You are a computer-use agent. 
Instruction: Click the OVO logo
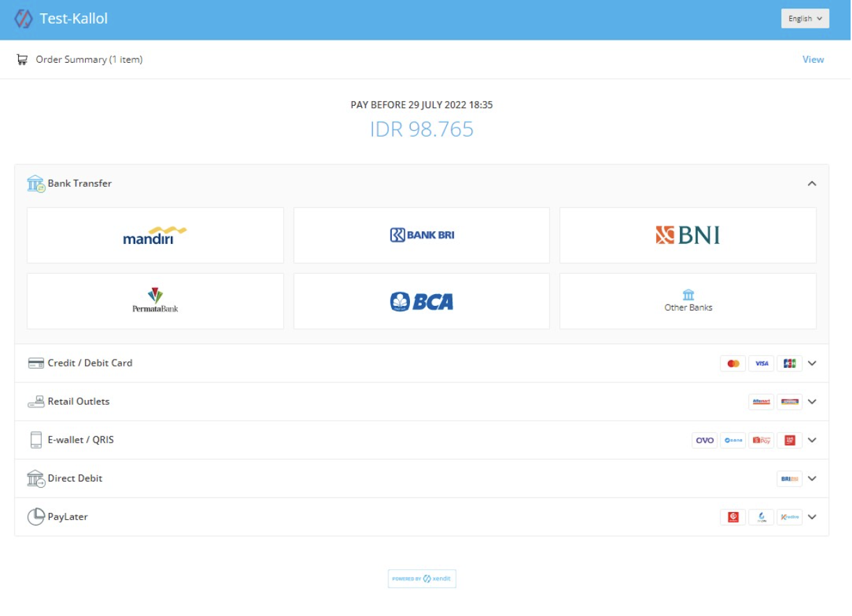coord(705,440)
